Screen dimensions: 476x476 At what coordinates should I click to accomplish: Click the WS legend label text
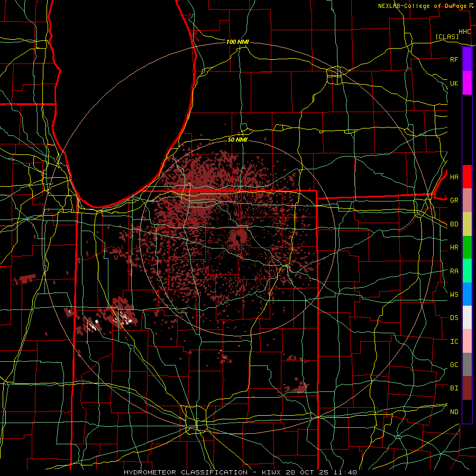454,295
